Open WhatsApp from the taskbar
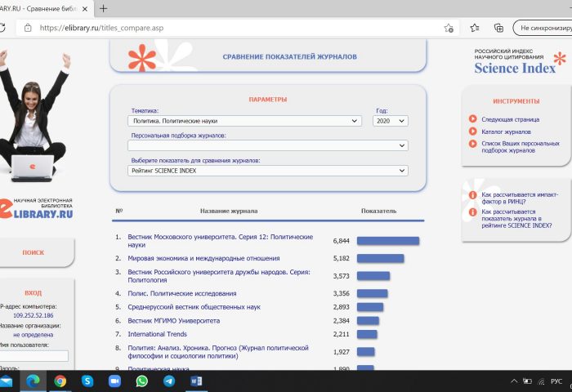This screenshot has height=392, width=572. coord(141,381)
